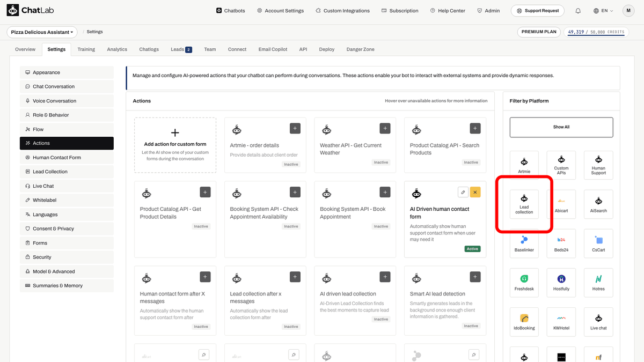Switch to the Analytics tab
The image size is (644, 362).
click(117, 49)
